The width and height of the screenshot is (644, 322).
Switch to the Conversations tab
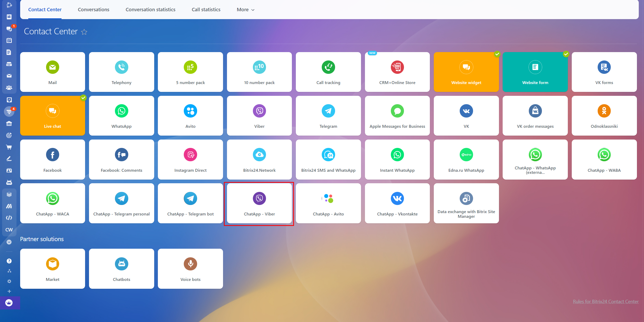(x=93, y=10)
